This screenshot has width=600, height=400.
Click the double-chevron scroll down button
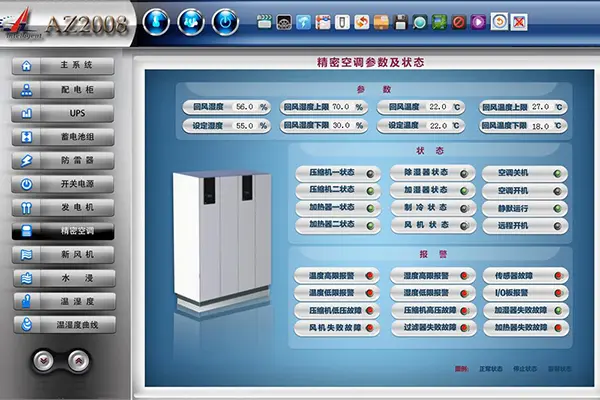tap(44, 361)
